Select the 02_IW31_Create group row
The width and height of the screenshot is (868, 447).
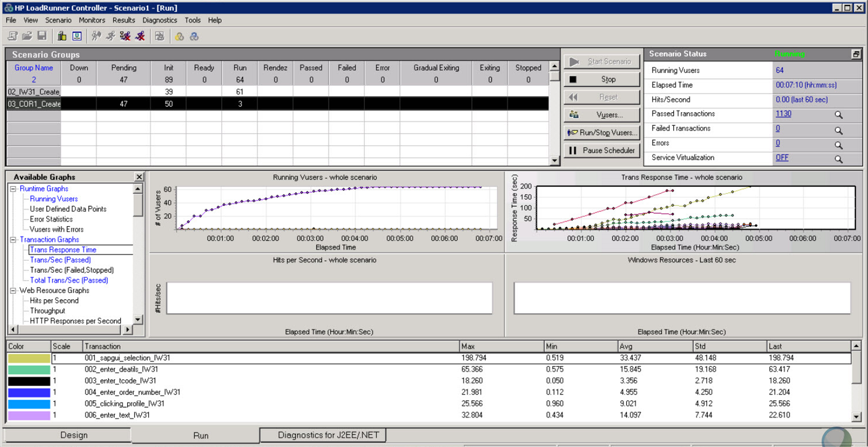click(34, 92)
